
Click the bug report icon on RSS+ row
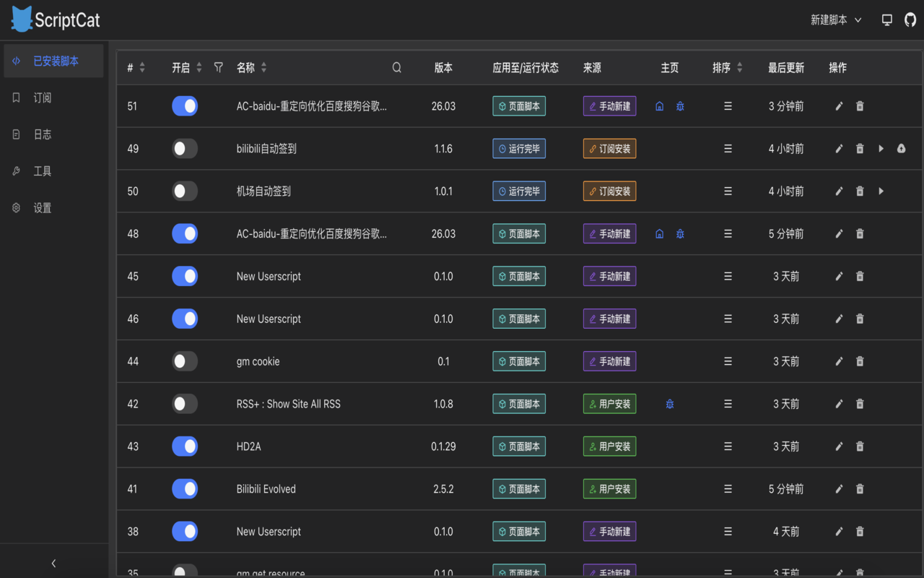click(x=669, y=403)
